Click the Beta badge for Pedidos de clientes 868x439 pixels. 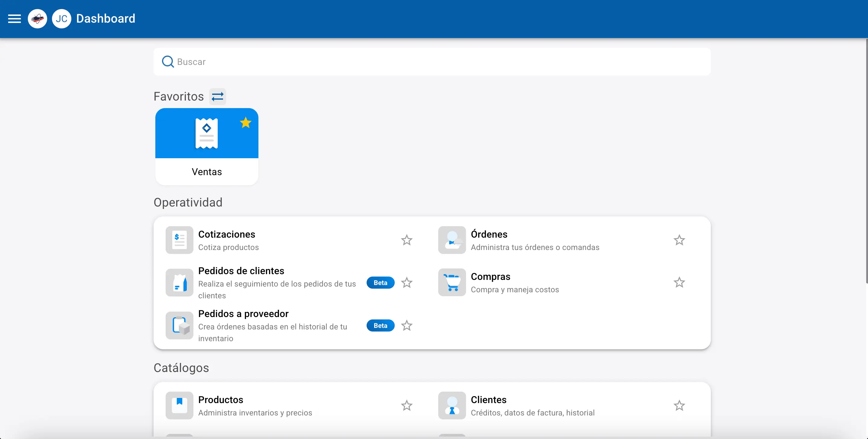[x=381, y=283]
